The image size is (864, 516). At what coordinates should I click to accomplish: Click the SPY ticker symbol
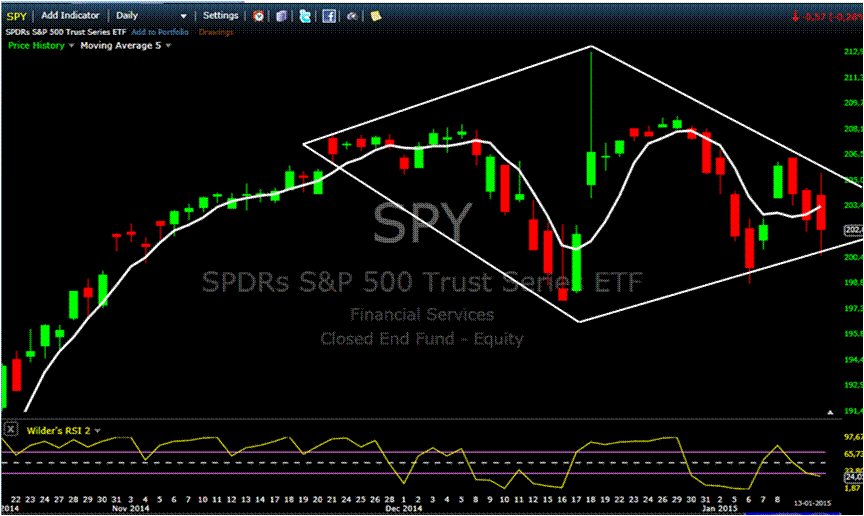[17, 16]
